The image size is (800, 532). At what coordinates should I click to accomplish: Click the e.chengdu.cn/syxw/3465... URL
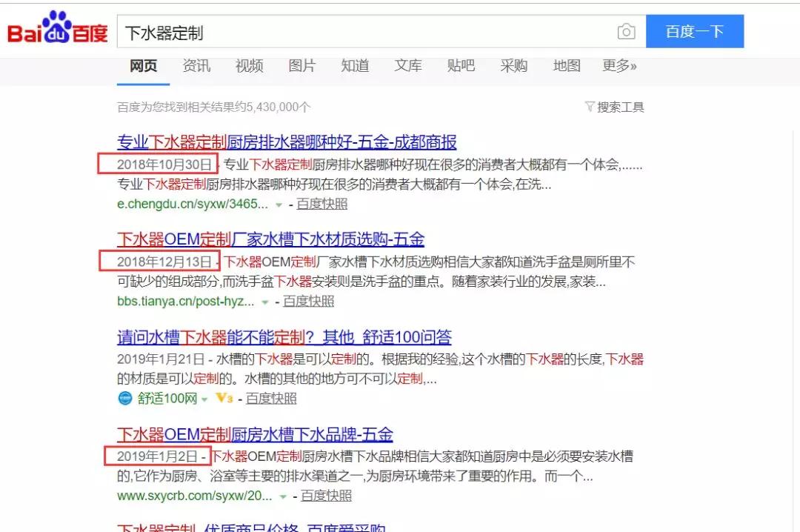(193, 205)
